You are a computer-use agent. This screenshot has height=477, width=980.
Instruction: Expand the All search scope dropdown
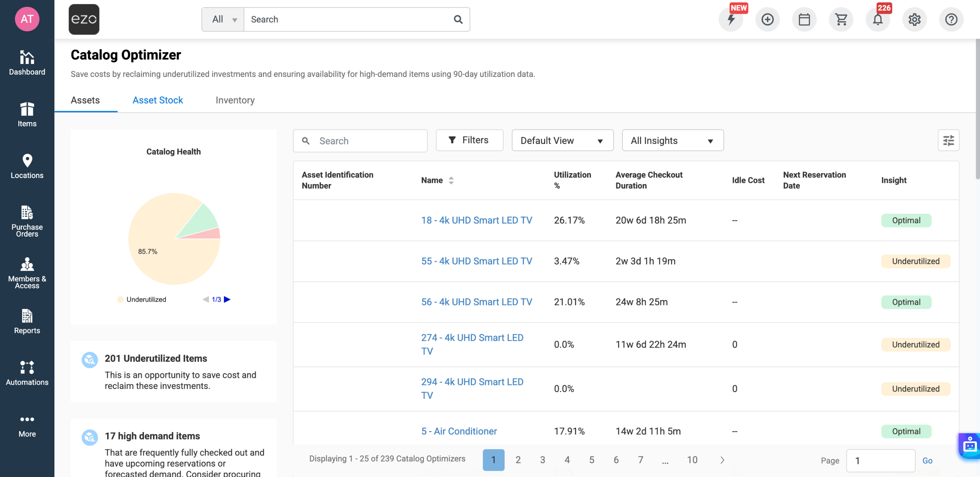(x=223, y=20)
